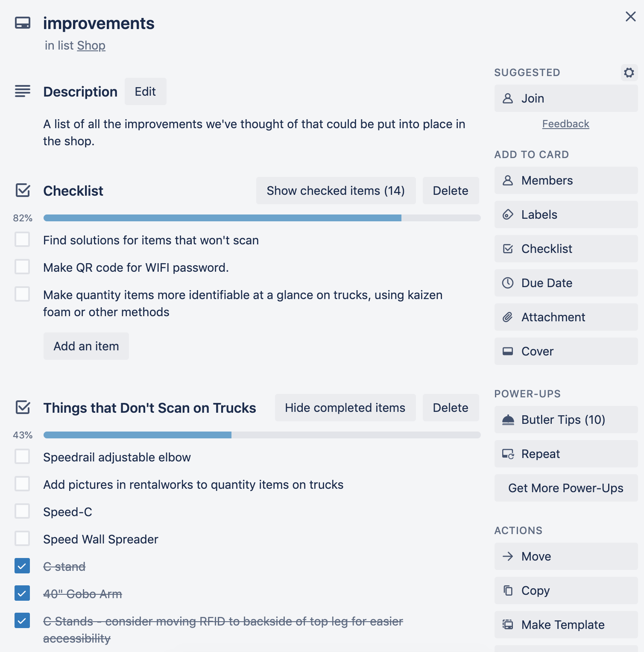Screen dimensions: 644x652
Task: Open the Move card action
Action: (x=565, y=556)
